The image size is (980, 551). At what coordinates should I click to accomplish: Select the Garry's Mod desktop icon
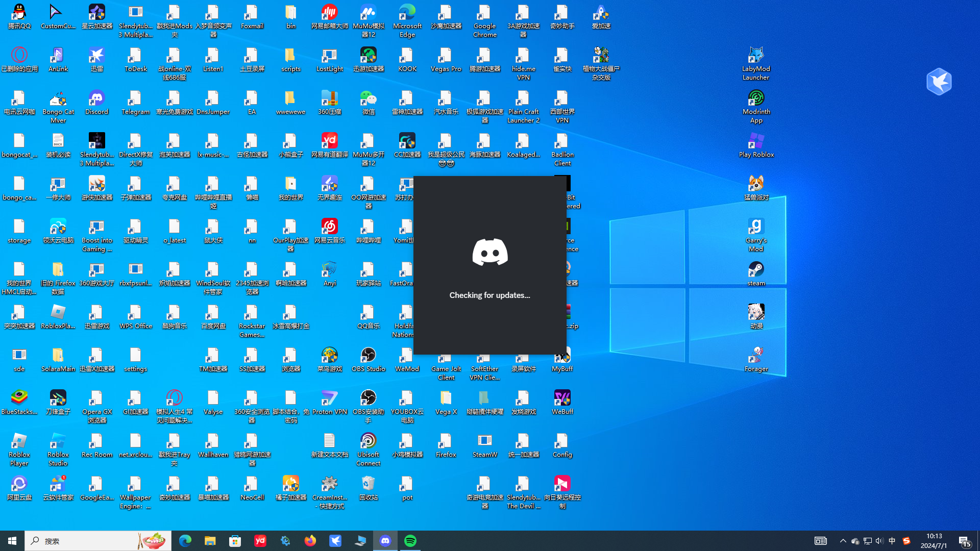point(756,235)
